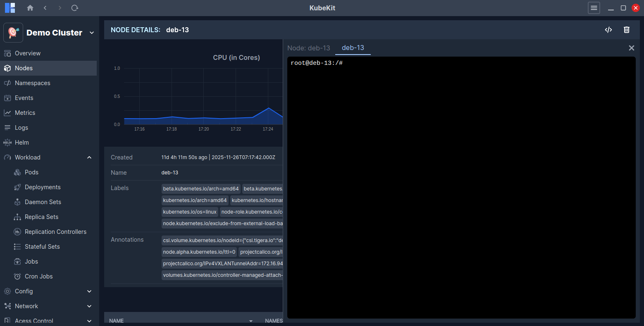644x326 pixels.
Task: Click the home icon in the toolbar
Action: tap(30, 7)
